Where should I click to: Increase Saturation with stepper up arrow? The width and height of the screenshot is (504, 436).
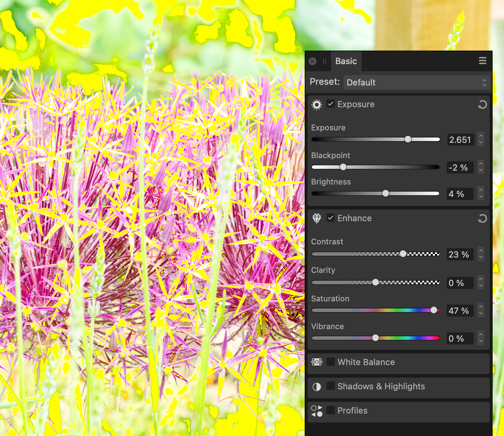[x=481, y=307]
